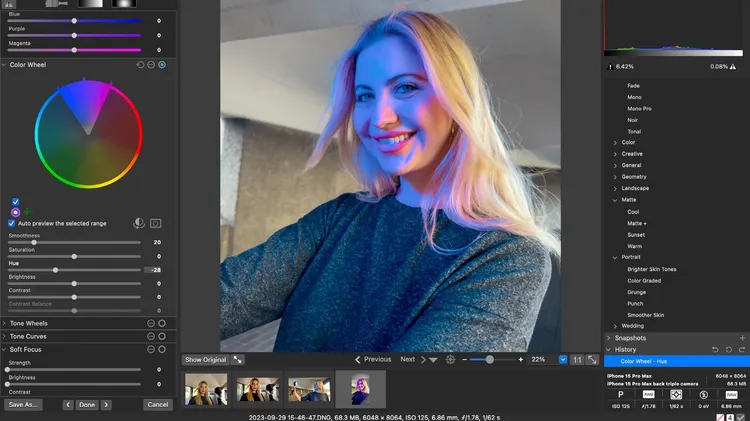Click the Save As... button

click(x=23, y=405)
